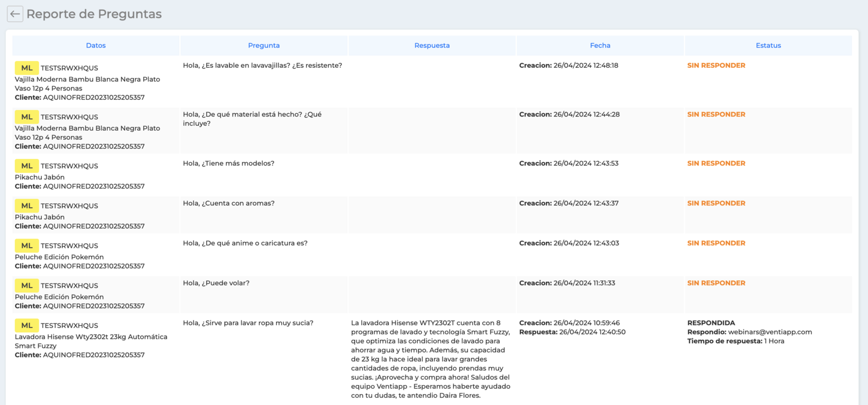Click SIN RESPONDER status dated 12:44:28
The image size is (868, 405).
(716, 114)
